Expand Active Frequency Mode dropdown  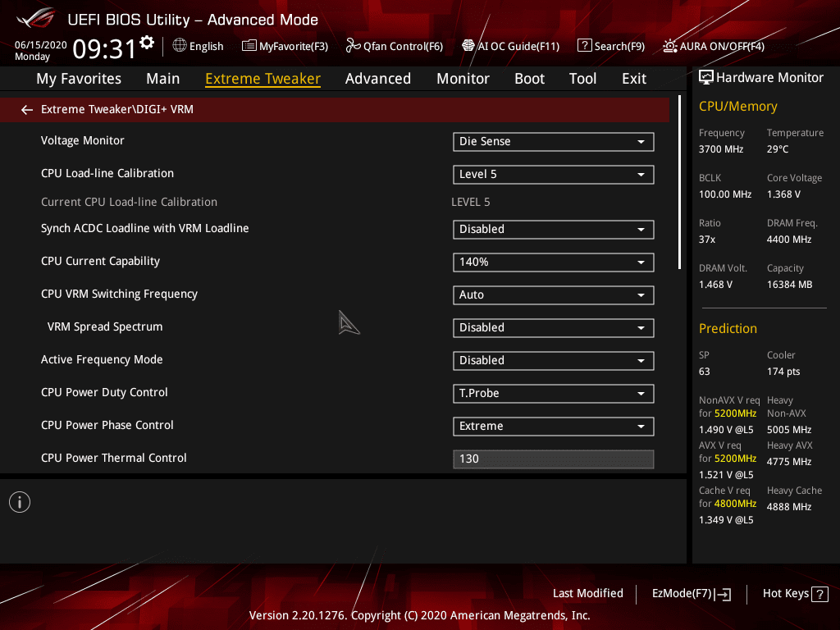[x=554, y=361]
